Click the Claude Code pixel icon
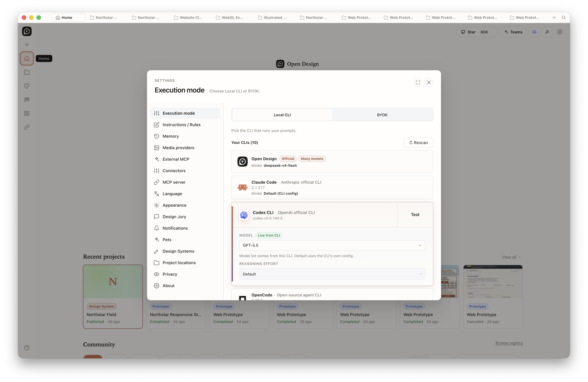Image resolution: width=588 pixels, height=382 pixels. tap(242, 188)
